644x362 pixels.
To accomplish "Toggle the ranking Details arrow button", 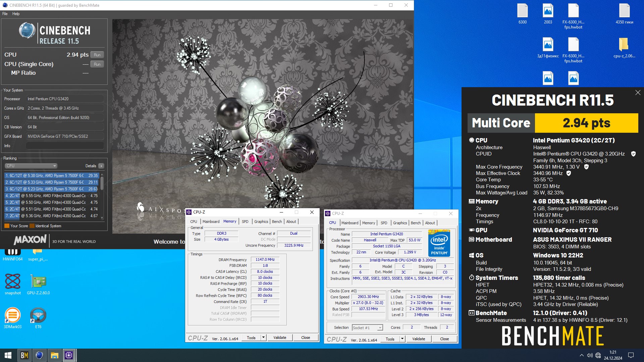I will [101, 166].
